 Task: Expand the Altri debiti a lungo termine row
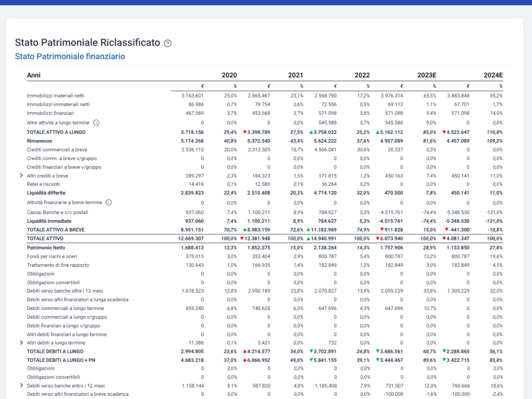point(21,343)
